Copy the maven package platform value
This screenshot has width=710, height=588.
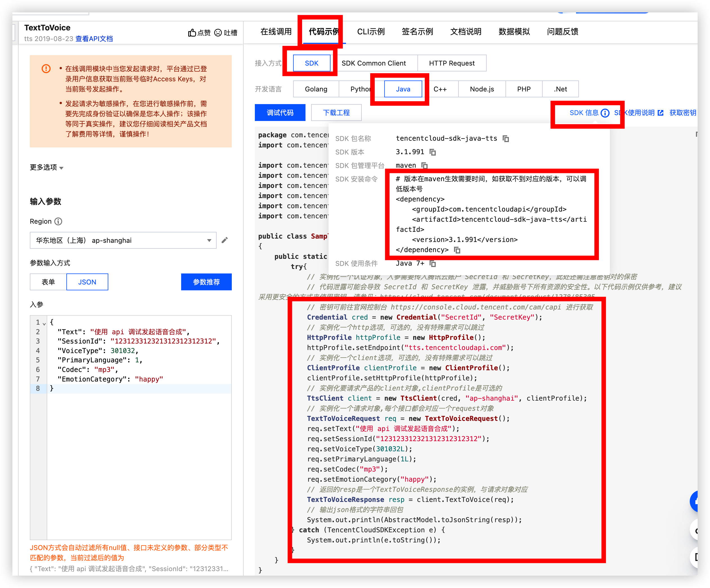click(424, 165)
